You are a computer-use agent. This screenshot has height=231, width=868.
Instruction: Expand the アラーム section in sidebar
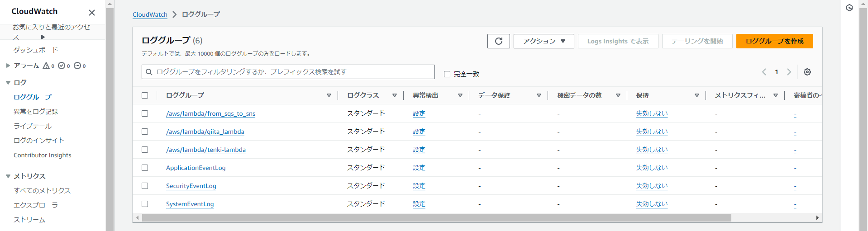[8, 66]
